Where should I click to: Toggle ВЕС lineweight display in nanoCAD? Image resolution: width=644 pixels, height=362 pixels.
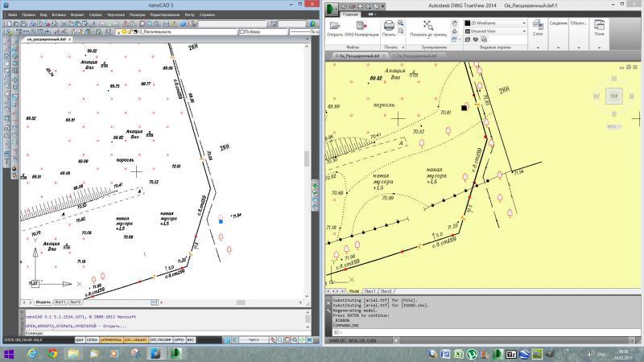pos(191,339)
